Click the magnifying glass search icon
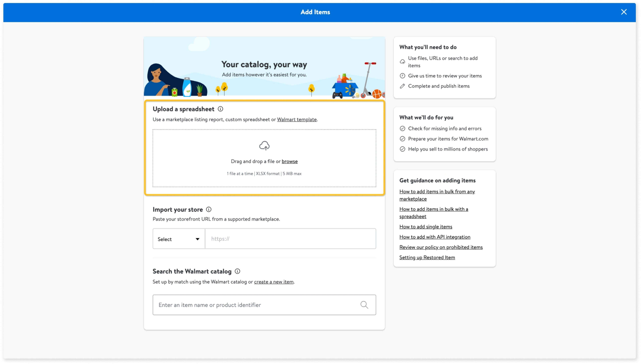This screenshot has width=641, height=364. [x=364, y=305]
